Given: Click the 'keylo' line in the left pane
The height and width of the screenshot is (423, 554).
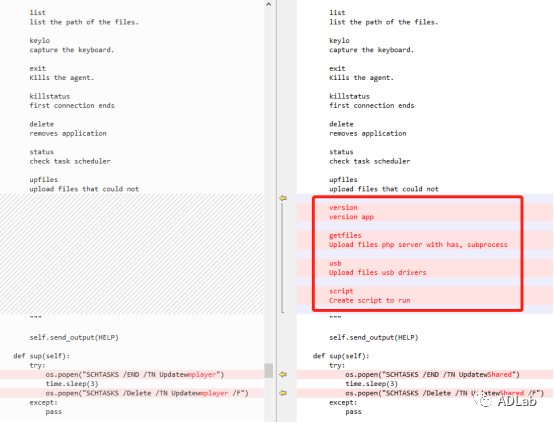Looking at the screenshot, I should (40, 40).
